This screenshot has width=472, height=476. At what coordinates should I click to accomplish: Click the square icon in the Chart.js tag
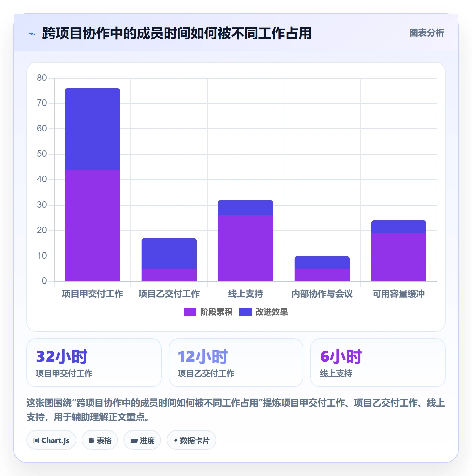[x=36, y=440]
